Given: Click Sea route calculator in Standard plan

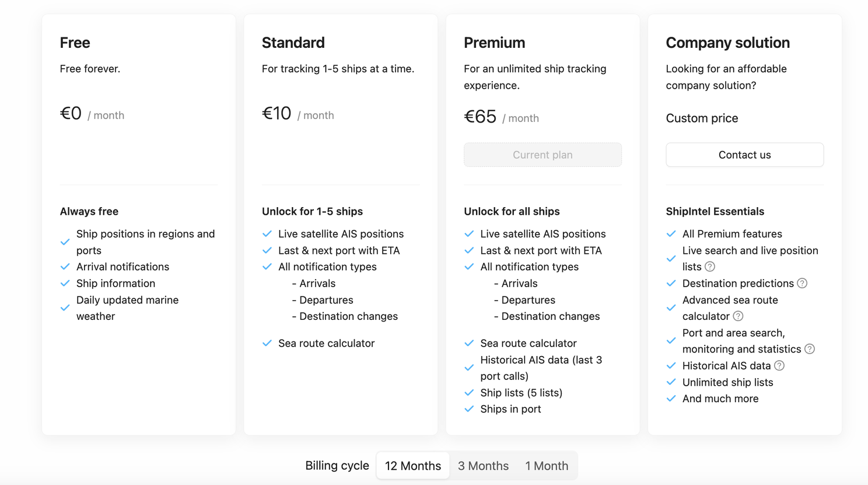Looking at the screenshot, I should 326,343.
